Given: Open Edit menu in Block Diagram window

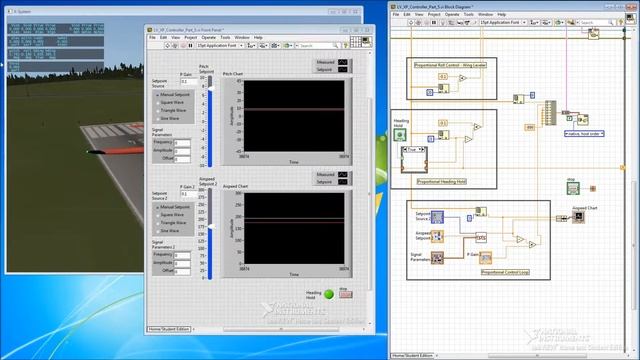Looking at the screenshot, I should point(407,14).
